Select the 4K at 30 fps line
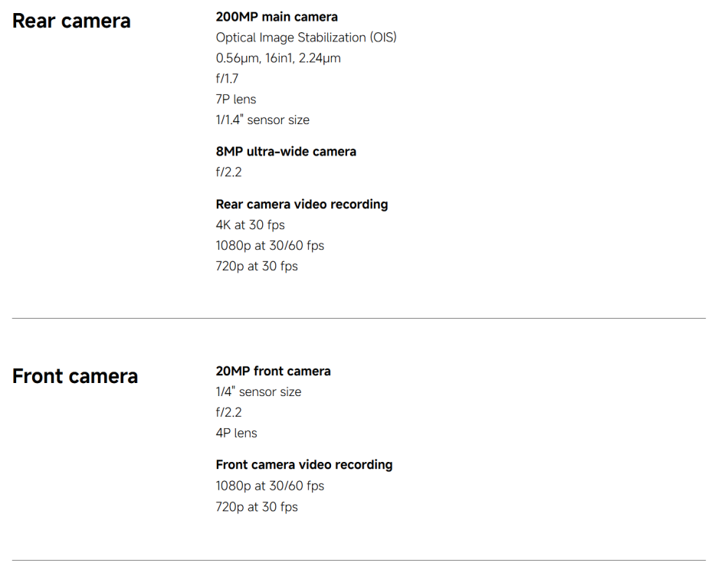This screenshot has height=573, width=728. [x=251, y=225]
